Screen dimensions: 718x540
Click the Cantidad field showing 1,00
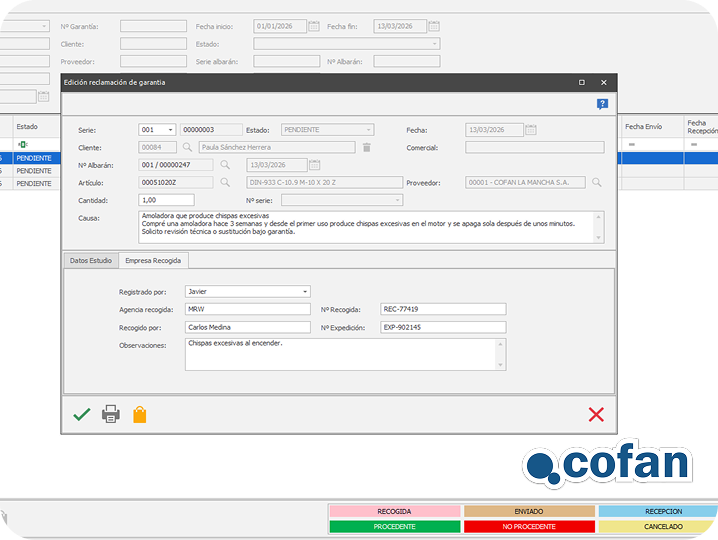[x=166, y=200]
